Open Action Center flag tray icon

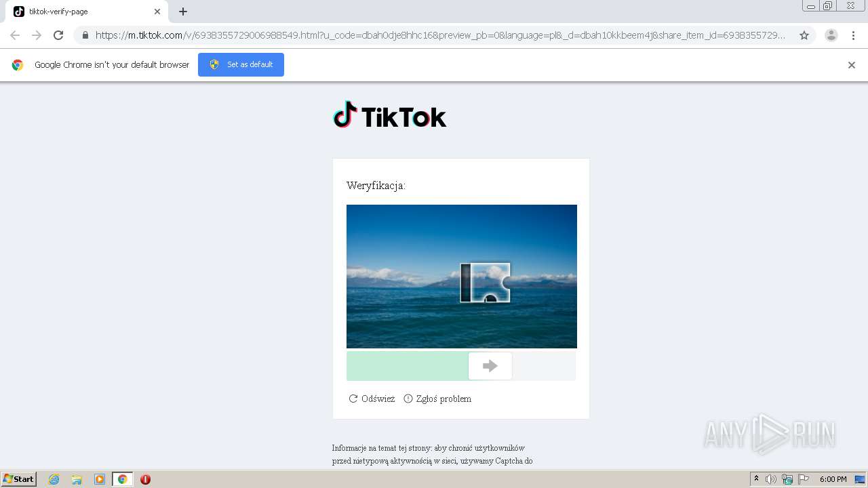[804, 479]
